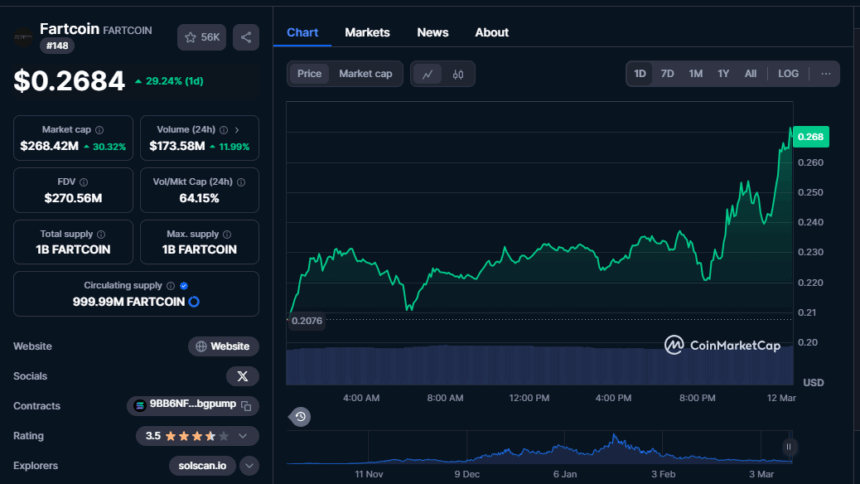Screen dimensions: 860x484
Task: Set chart range to 7D
Action: tap(667, 74)
